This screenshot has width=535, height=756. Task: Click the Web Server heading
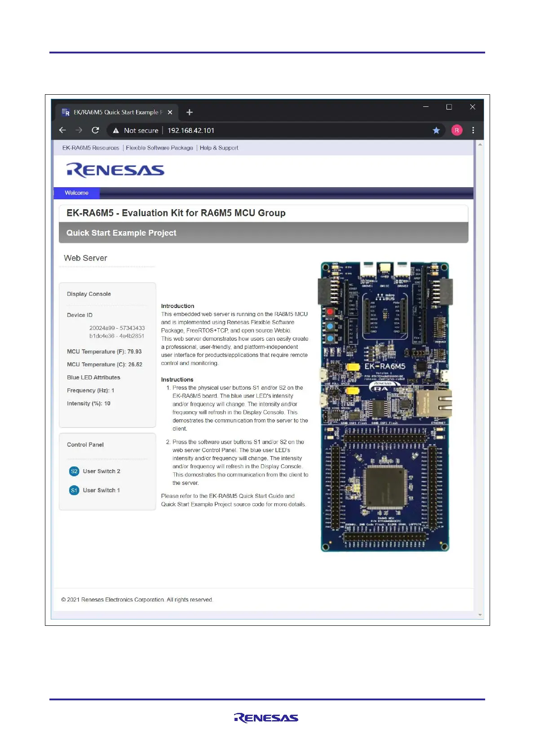85,258
